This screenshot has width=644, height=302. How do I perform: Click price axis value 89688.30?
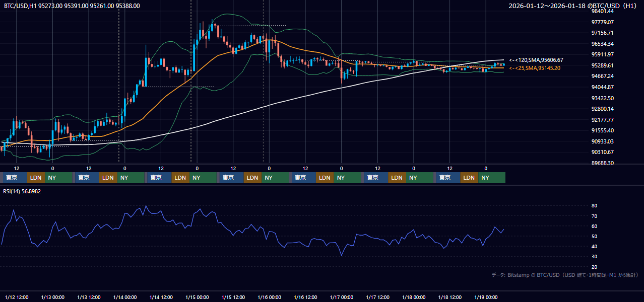pos(602,163)
